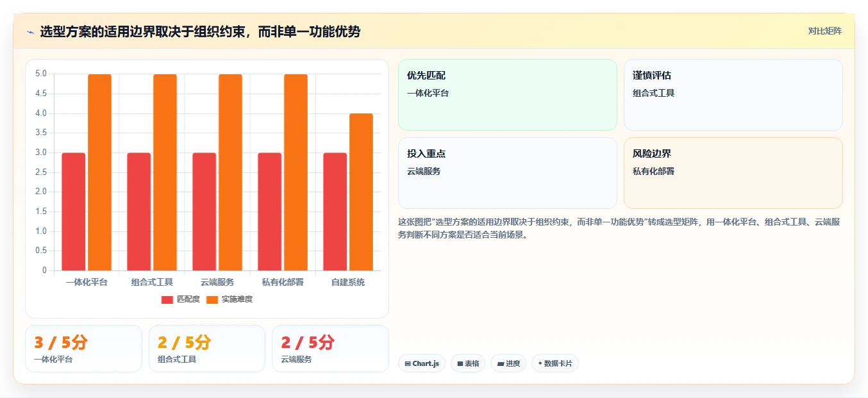Click the red 匹配度 legend swatch
Image resolution: width=868 pixels, height=398 pixels.
click(167, 299)
